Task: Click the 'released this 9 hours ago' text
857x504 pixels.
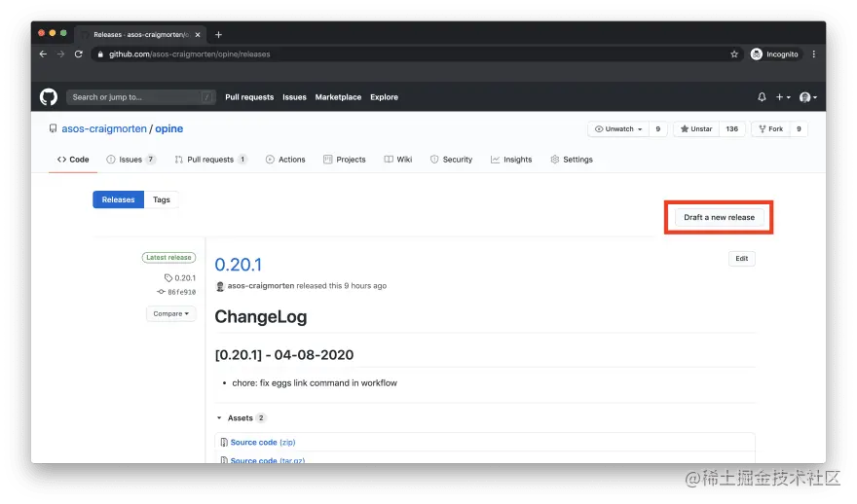Action: click(342, 286)
